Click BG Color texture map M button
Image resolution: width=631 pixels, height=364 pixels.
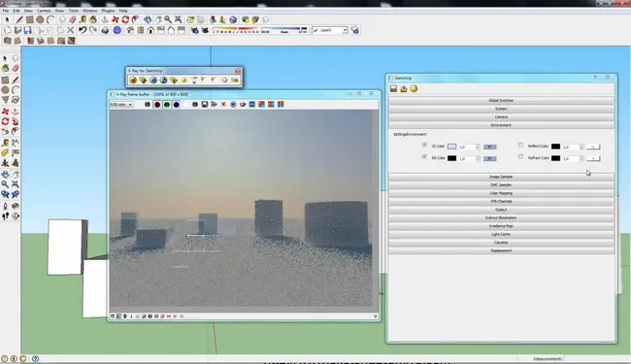coord(489,158)
